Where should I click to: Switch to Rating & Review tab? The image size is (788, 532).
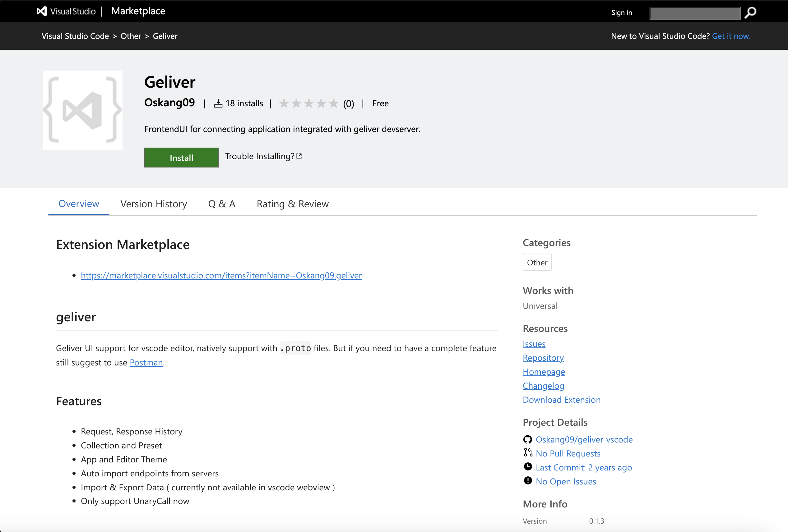[x=293, y=204]
